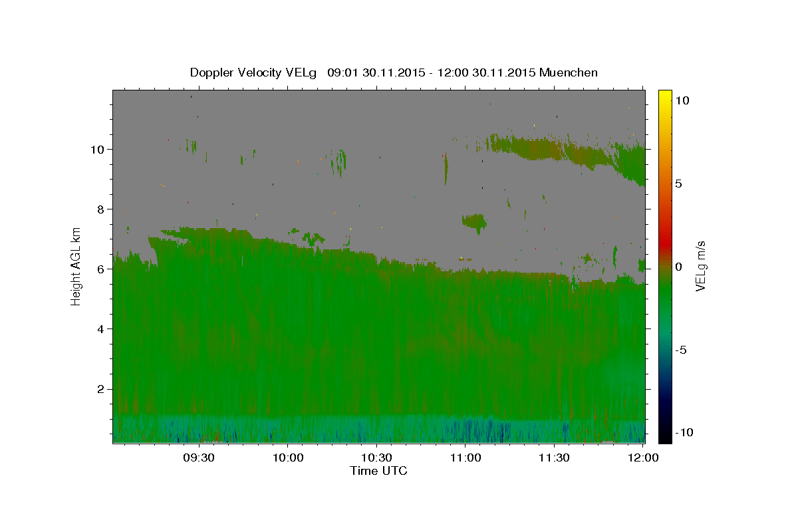Click the colorbar value -5 label
Viewport: 798px width, 532px height.
(x=681, y=350)
